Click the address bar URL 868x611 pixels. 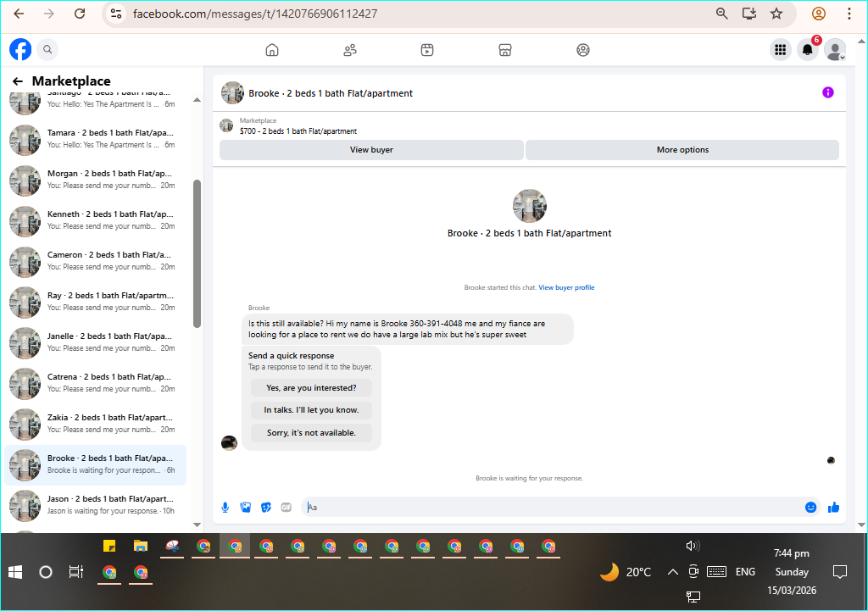pyautogui.click(x=255, y=14)
